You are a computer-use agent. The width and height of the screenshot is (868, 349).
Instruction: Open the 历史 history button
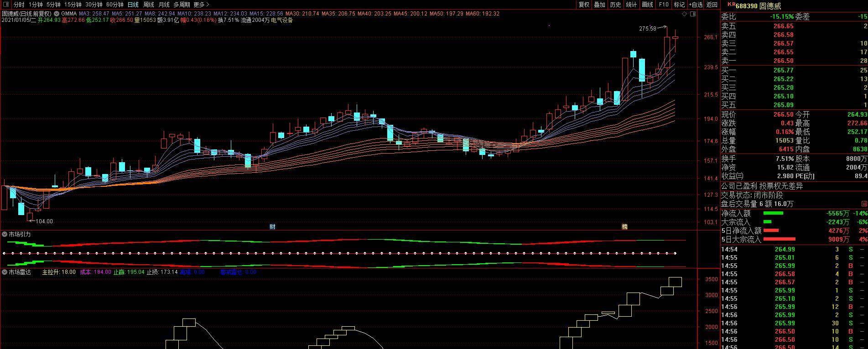click(615, 5)
